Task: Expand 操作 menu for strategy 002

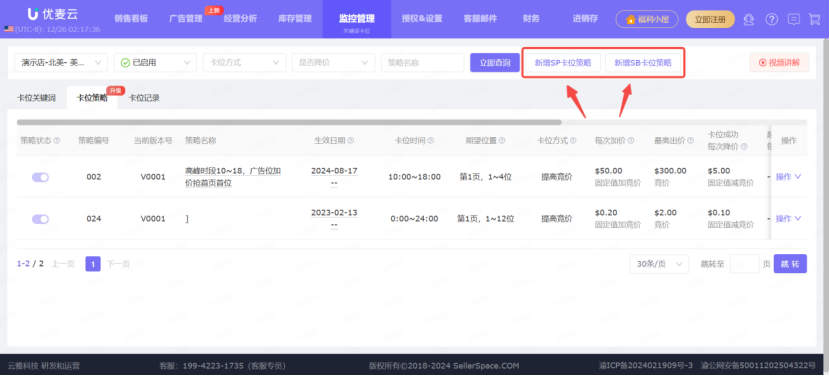Action: point(788,177)
